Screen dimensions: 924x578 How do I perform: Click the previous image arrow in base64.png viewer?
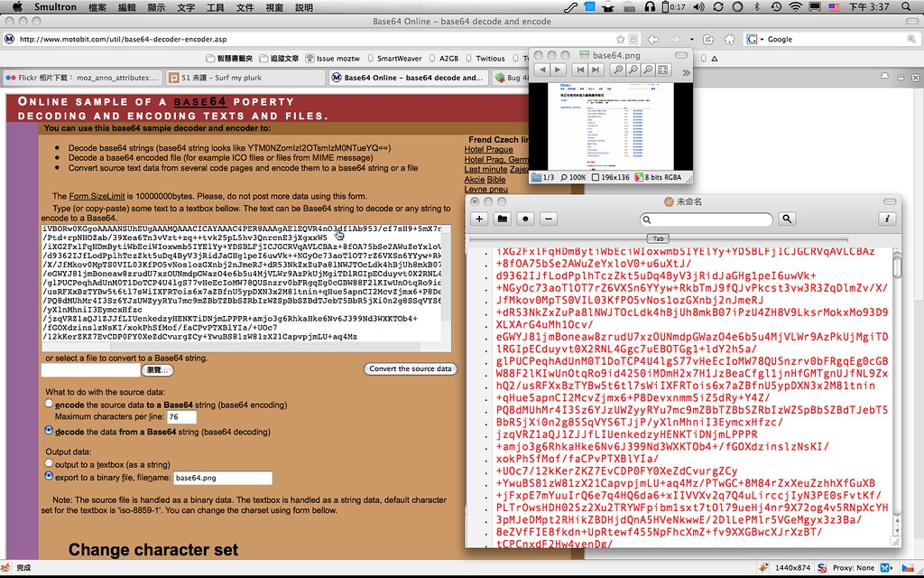pos(541,70)
